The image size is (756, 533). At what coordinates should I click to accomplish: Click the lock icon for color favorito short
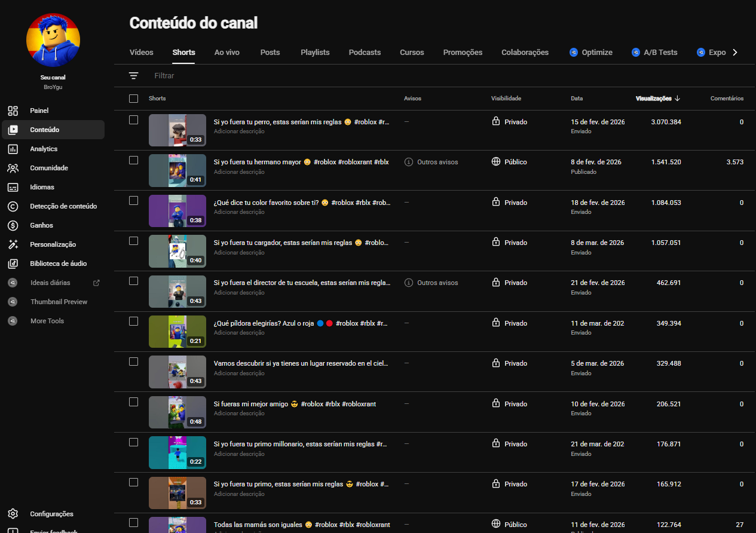tap(495, 202)
